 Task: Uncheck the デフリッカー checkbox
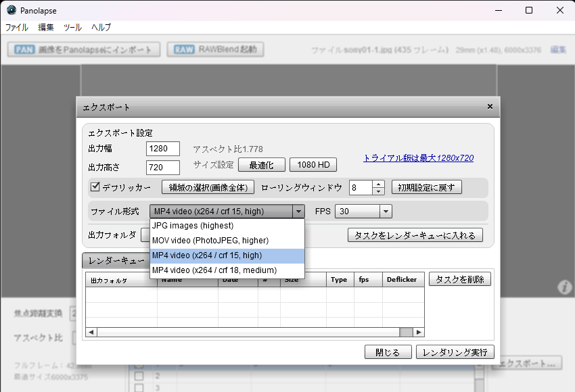[x=95, y=187]
